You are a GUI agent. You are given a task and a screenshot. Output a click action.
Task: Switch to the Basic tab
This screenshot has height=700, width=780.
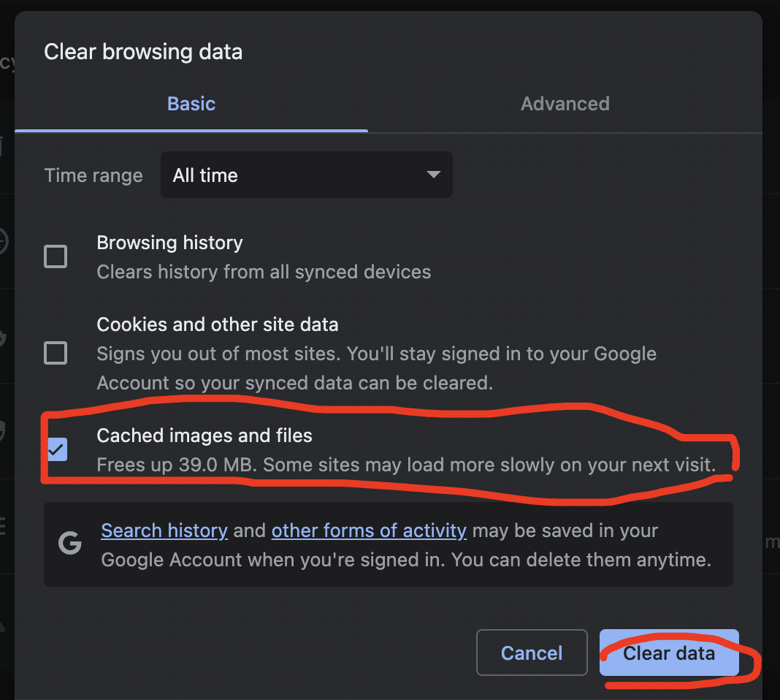pyautogui.click(x=191, y=104)
